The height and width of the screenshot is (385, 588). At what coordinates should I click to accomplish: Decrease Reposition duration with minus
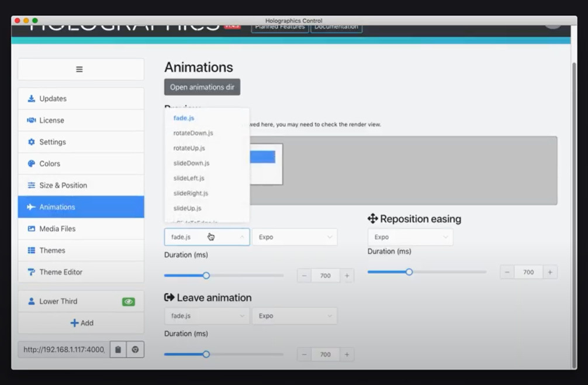[x=507, y=272]
